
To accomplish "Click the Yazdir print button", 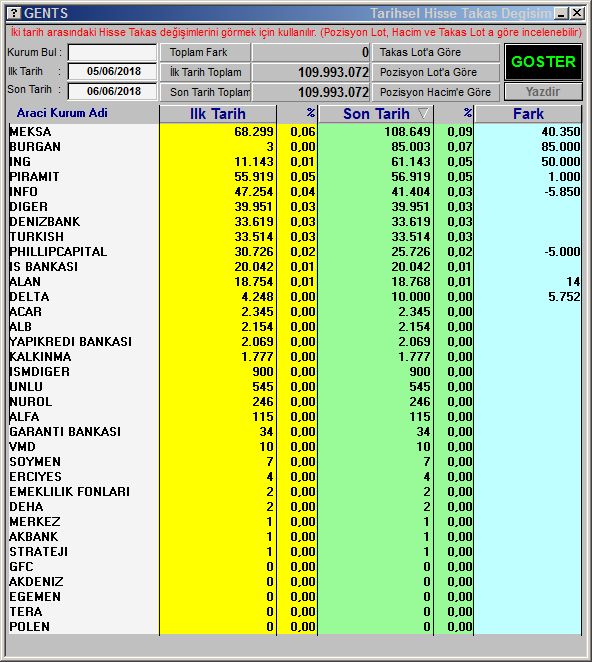I will [543, 92].
